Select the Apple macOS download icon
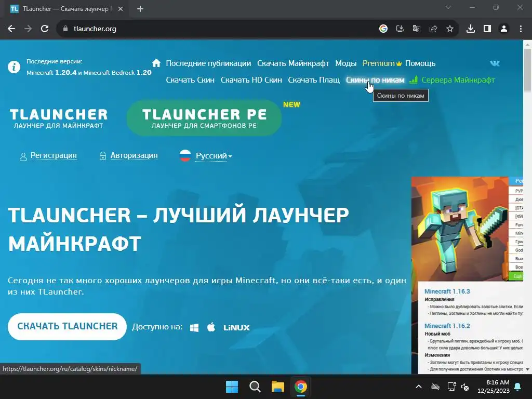The image size is (532, 399). pos(211,327)
